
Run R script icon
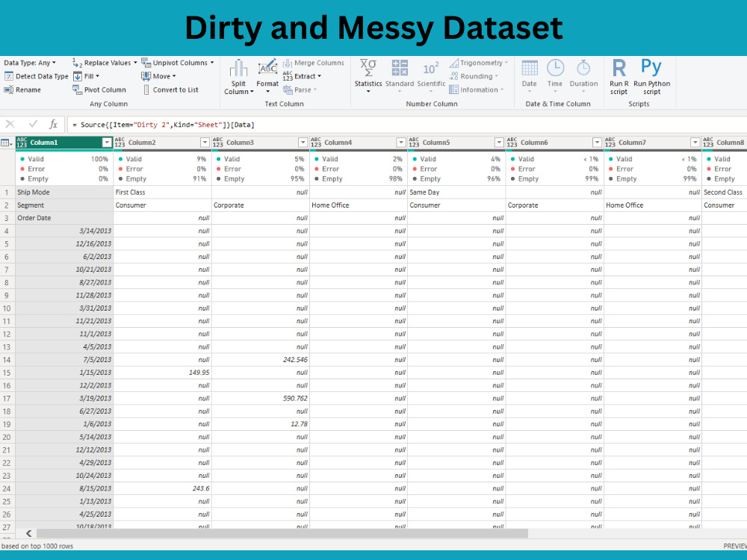pyautogui.click(x=619, y=68)
